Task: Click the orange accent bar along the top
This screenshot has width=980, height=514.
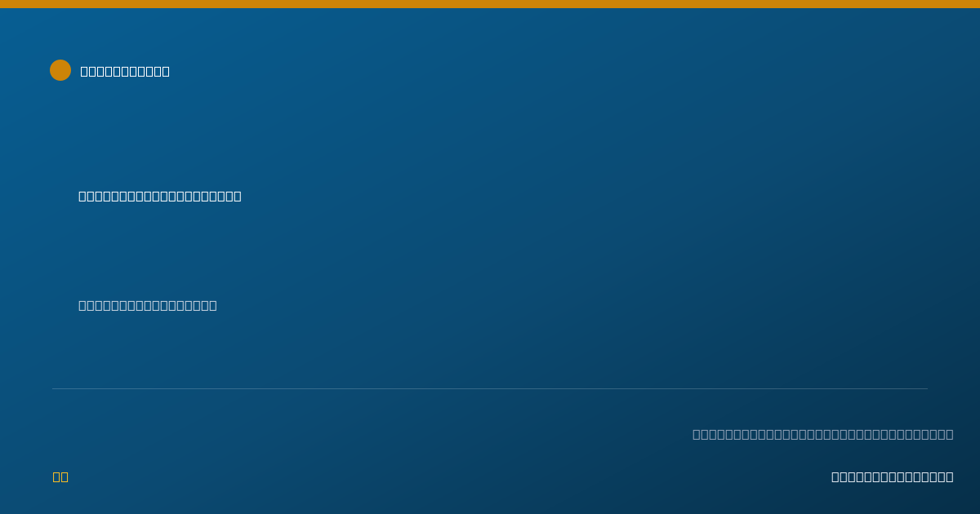Action: tap(490, 4)
